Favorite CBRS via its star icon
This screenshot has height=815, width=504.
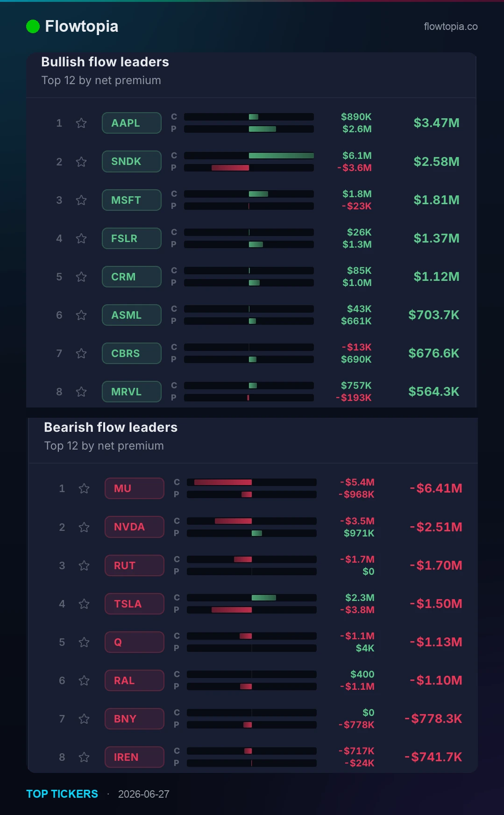coord(81,353)
